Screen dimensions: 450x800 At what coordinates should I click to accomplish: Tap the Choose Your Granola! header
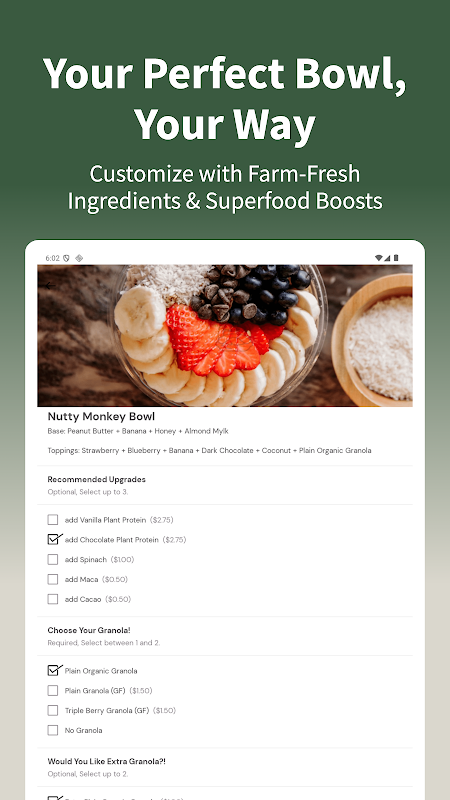pyautogui.click(x=89, y=630)
